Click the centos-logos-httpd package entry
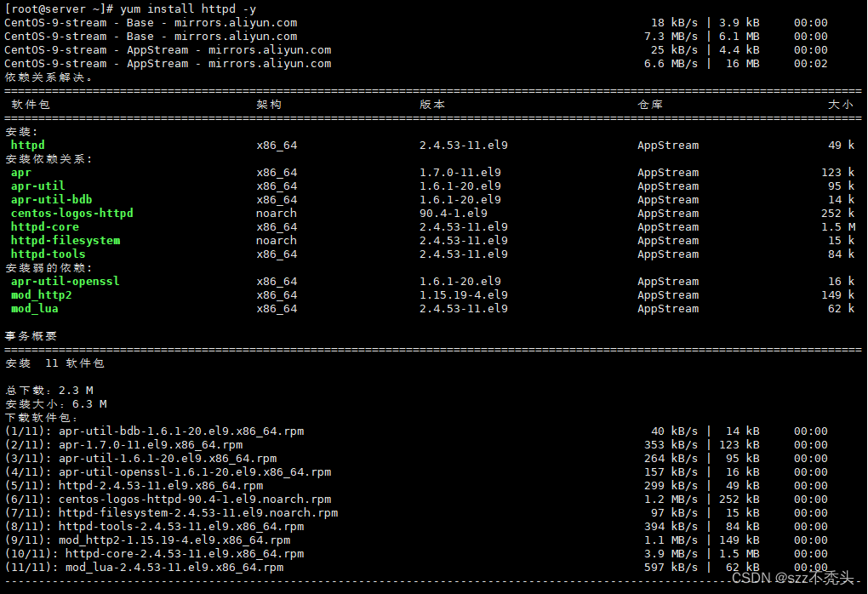 pos(71,213)
